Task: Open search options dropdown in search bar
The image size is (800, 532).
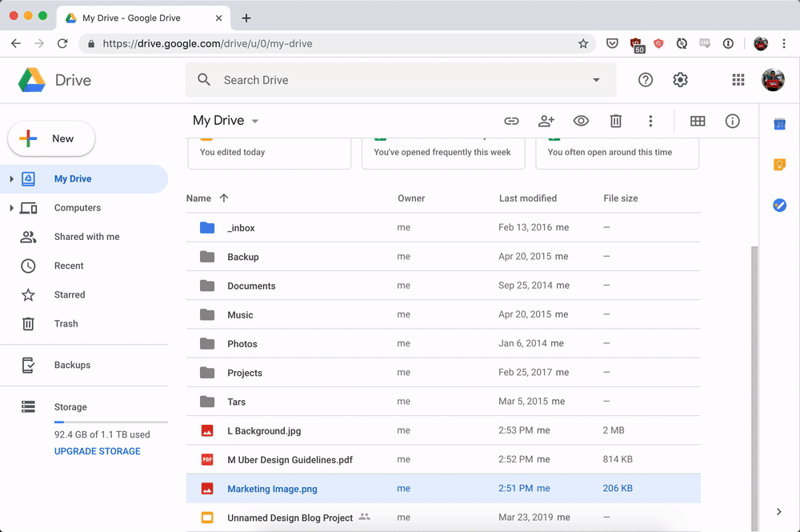Action: click(596, 80)
